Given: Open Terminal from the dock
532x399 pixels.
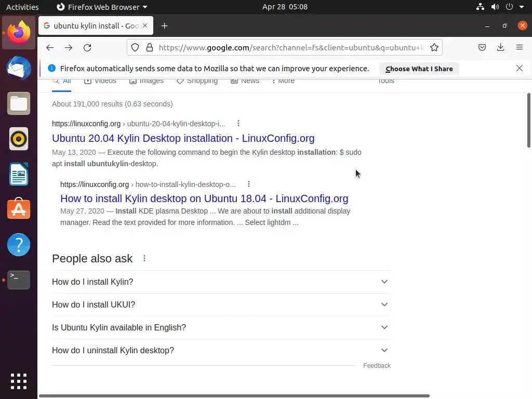Looking at the screenshot, I should click(x=19, y=280).
